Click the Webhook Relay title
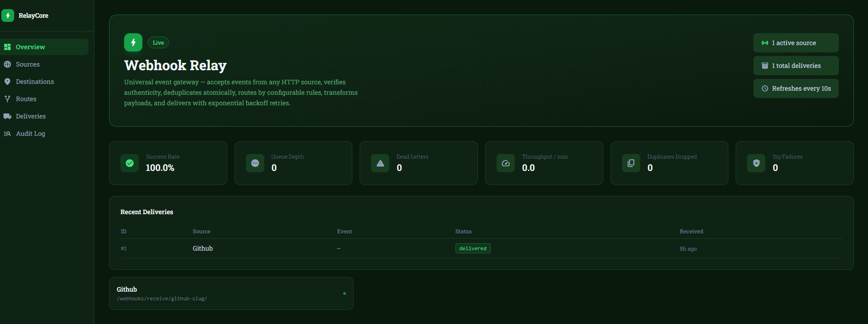This screenshot has height=324, width=868. click(175, 66)
